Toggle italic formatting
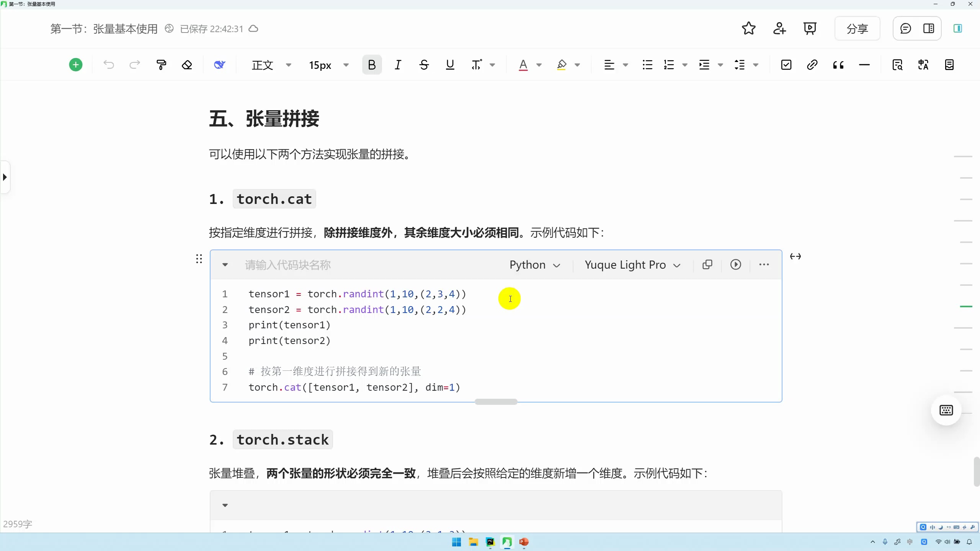Viewport: 980px width, 551px height. 398,64
